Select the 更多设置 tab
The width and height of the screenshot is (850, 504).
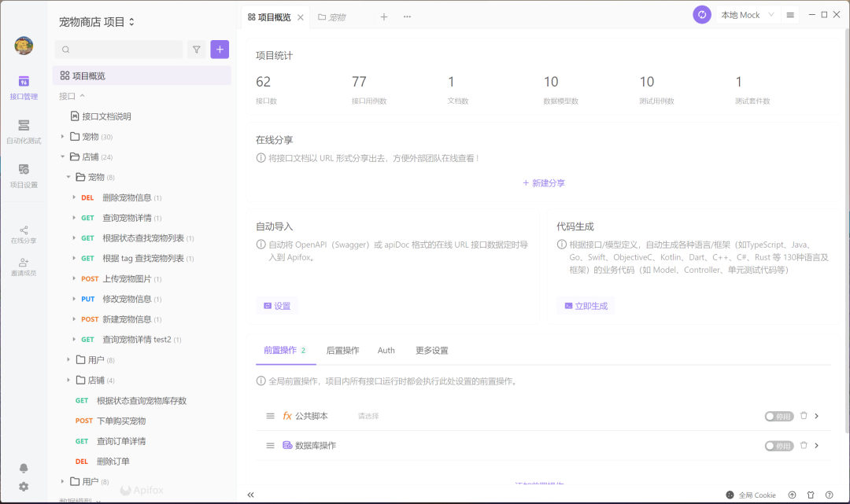pos(432,350)
